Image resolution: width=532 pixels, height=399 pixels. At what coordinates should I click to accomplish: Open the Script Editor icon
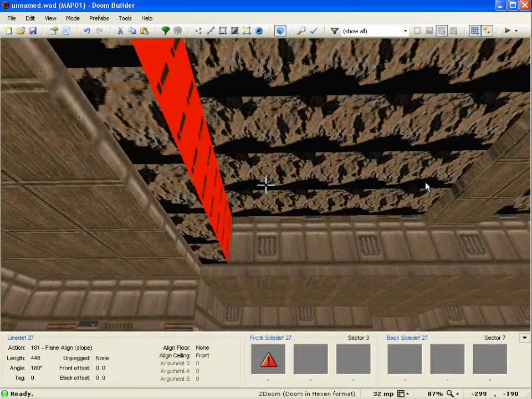pyautogui.click(x=66, y=31)
